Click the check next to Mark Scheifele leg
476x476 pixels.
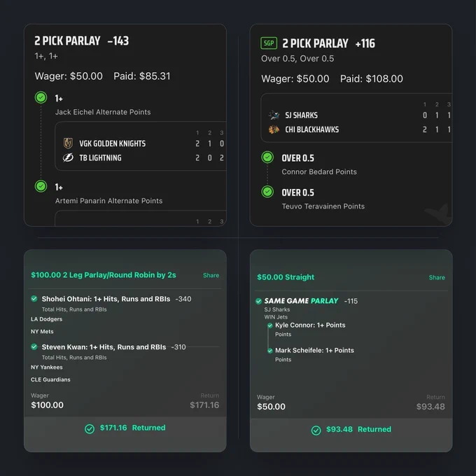(270, 351)
